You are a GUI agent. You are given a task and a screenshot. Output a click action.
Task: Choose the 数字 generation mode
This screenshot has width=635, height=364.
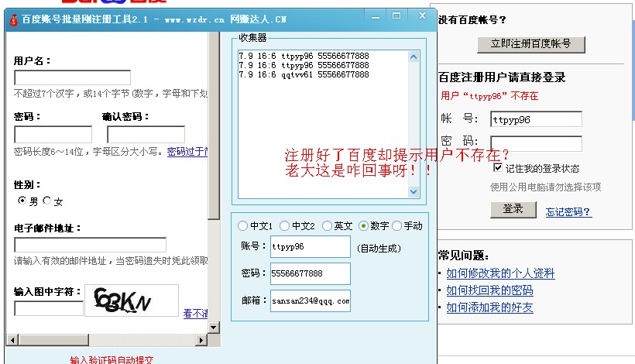(363, 225)
